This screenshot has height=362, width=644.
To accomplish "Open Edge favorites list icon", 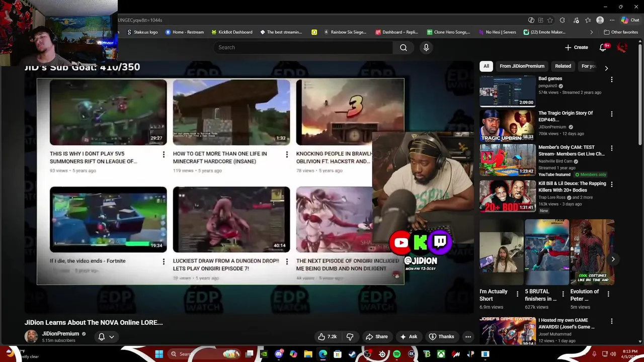I will coord(588,20).
